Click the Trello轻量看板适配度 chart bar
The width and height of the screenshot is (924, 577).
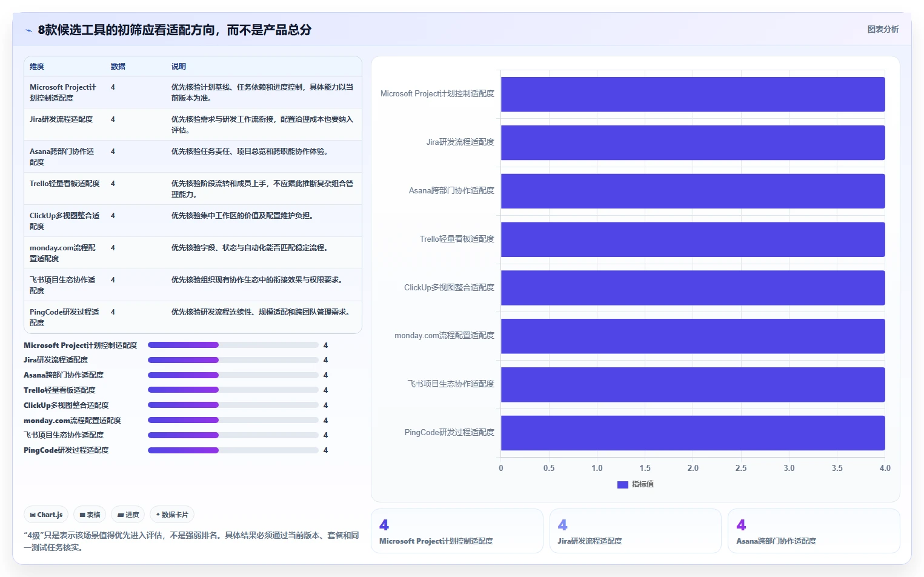coord(693,239)
